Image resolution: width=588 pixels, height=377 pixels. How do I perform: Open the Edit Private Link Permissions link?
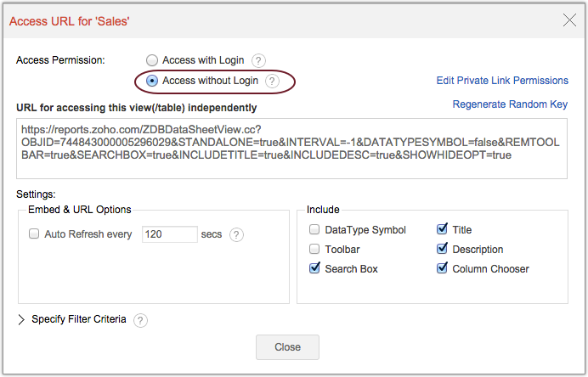pos(502,81)
